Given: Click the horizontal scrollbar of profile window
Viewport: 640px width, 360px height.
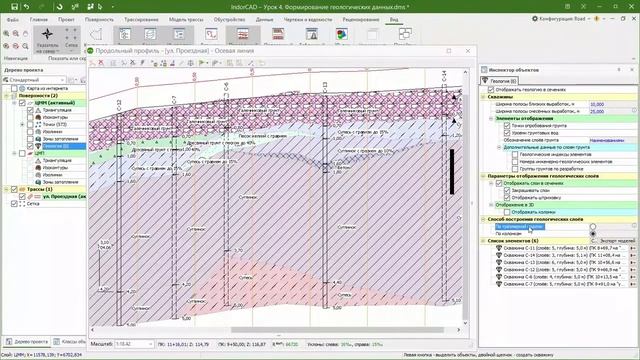Looking at the screenshot, I should [337, 330].
